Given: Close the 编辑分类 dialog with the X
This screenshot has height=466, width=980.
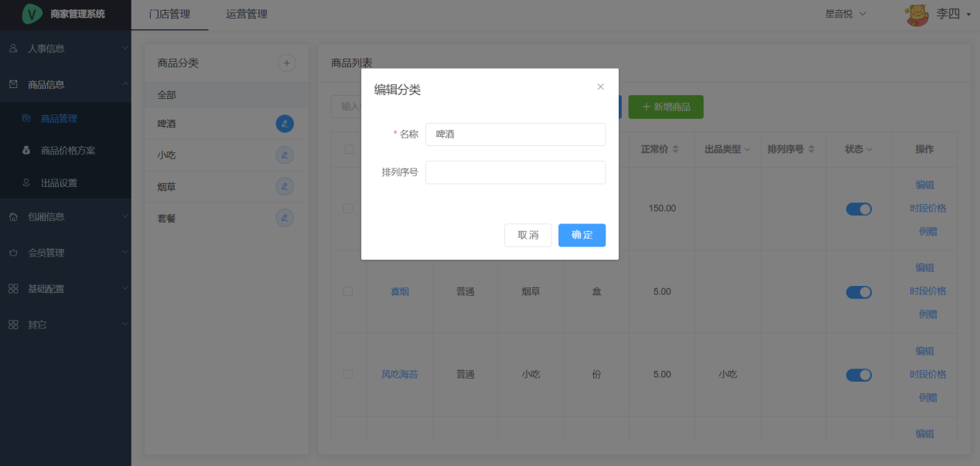Looking at the screenshot, I should [600, 87].
